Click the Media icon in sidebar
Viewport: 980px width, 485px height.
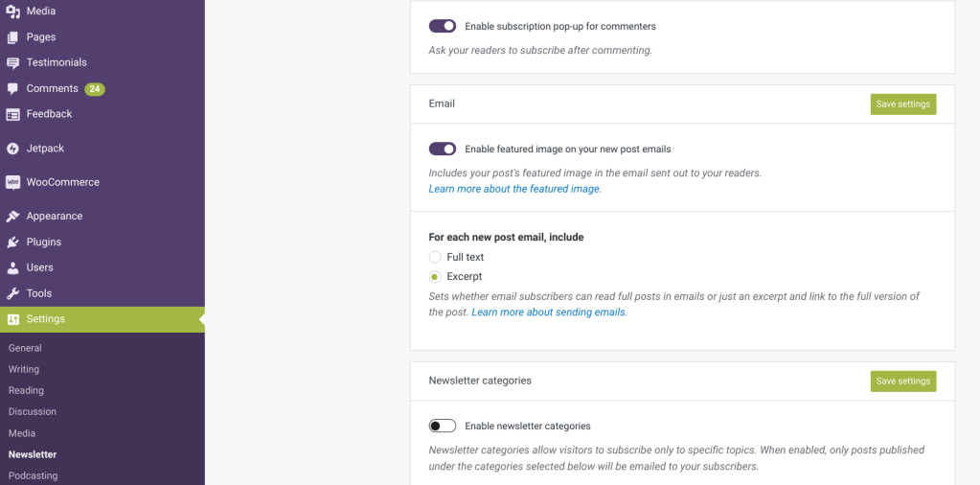pos(12,12)
